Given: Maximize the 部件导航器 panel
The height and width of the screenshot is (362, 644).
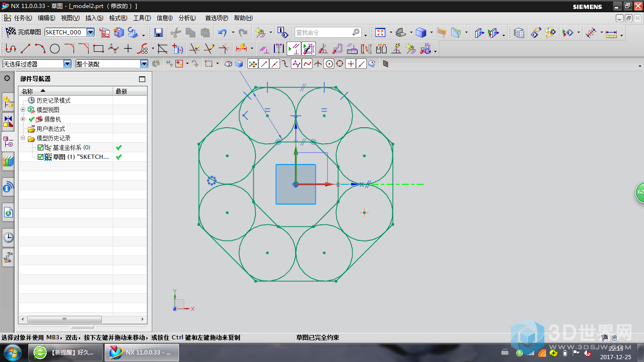Looking at the screenshot, I should click(142, 79).
